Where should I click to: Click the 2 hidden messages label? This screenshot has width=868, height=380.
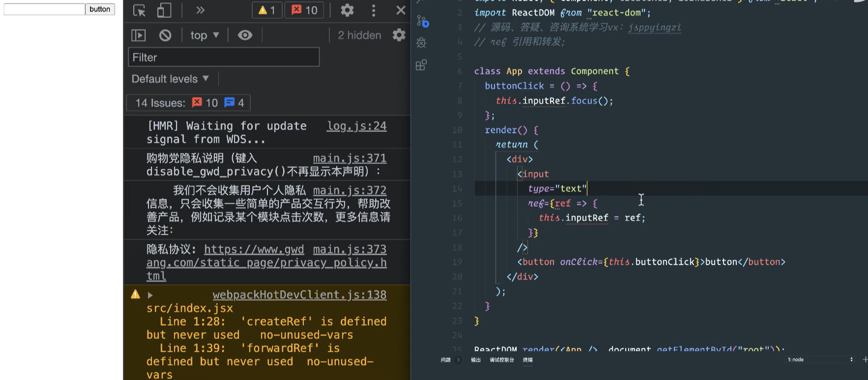tap(359, 35)
